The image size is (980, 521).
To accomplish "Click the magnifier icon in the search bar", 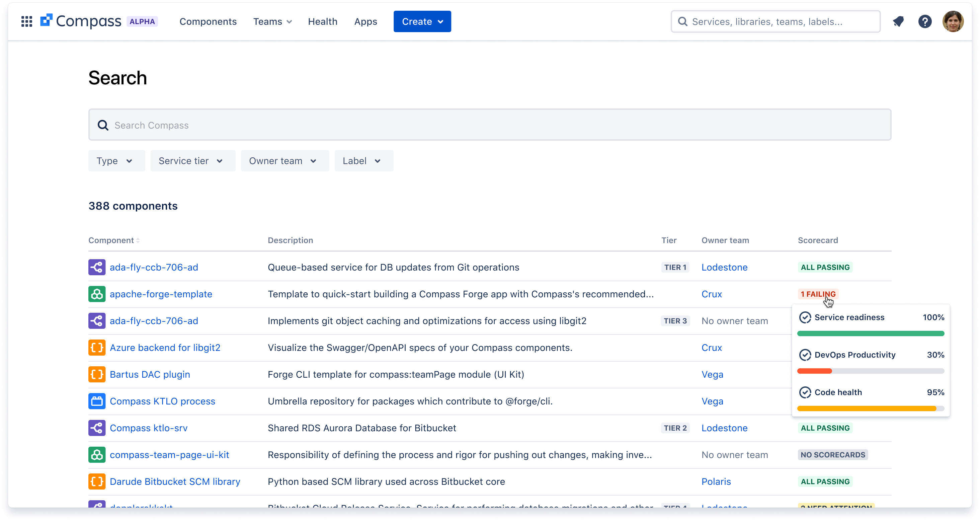I will coord(103,125).
